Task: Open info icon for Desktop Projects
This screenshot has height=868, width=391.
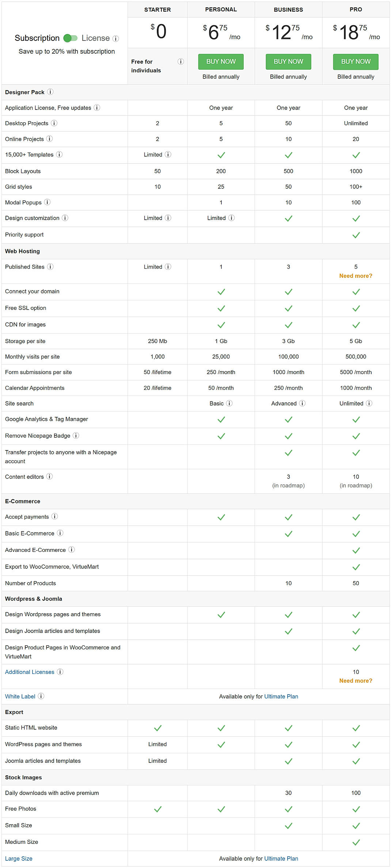Action: tap(54, 123)
